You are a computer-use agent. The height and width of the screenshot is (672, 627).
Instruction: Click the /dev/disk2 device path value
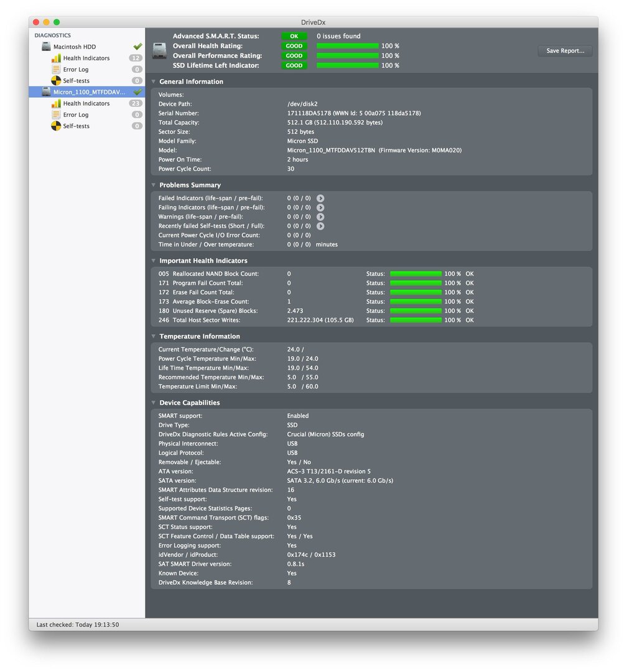302,104
